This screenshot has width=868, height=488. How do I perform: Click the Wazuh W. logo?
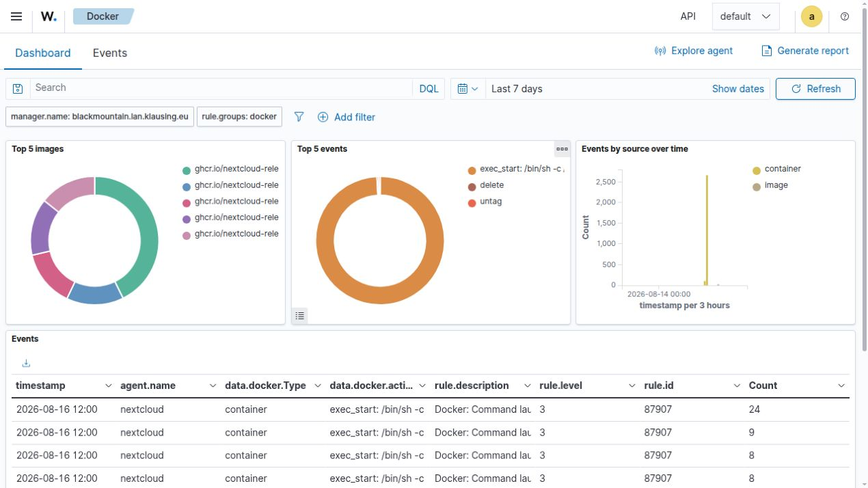click(49, 16)
